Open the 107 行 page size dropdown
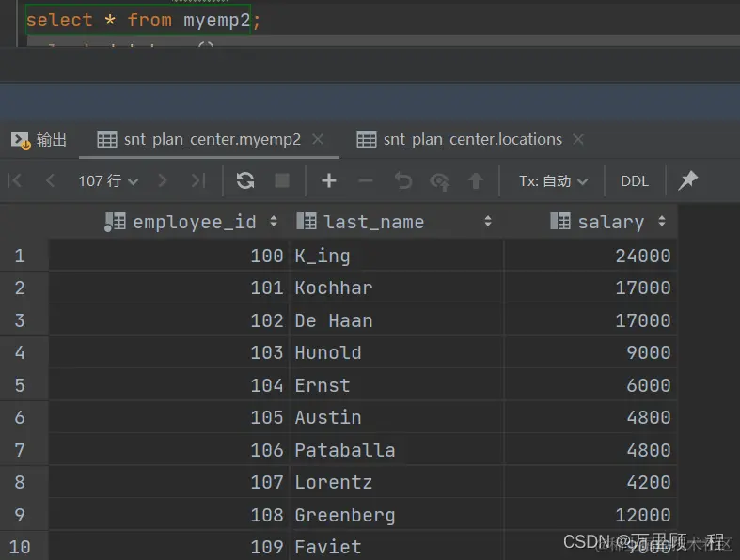Image resolution: width=740 pixels, height=560 pixels. [x=108, y=180]
